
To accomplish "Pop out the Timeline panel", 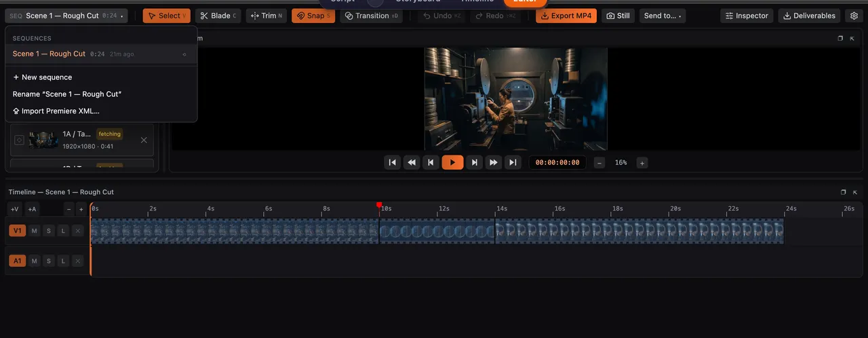I will point(844,192).
